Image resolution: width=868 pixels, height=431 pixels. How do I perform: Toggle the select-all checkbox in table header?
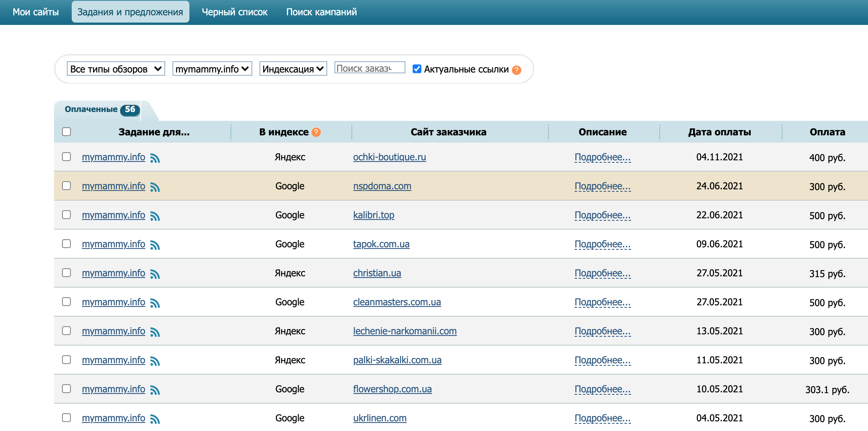tap(66, 132)
